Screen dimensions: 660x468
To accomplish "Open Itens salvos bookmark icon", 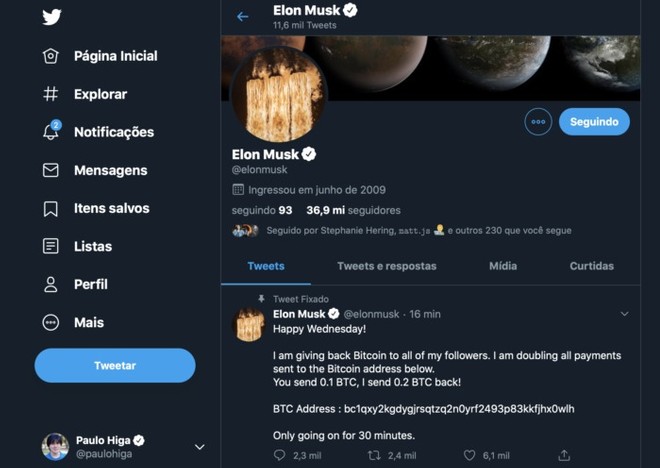I will tap(51, 209).
